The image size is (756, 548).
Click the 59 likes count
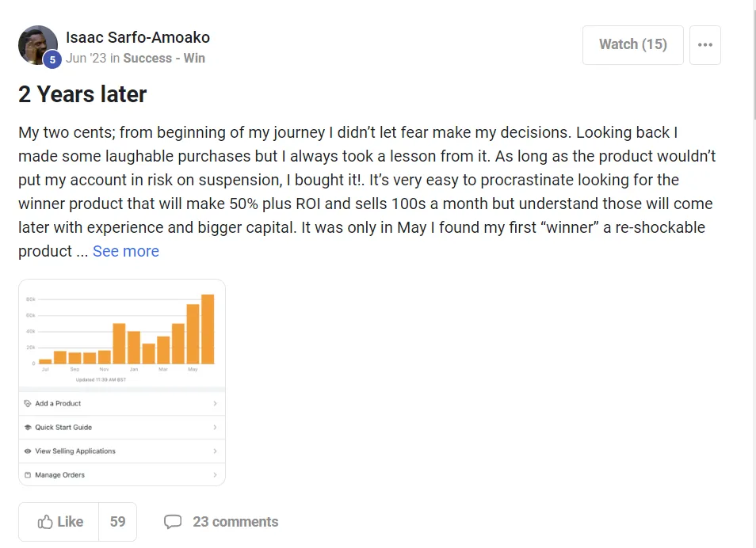pyautogui.click(x=117, y=522)
